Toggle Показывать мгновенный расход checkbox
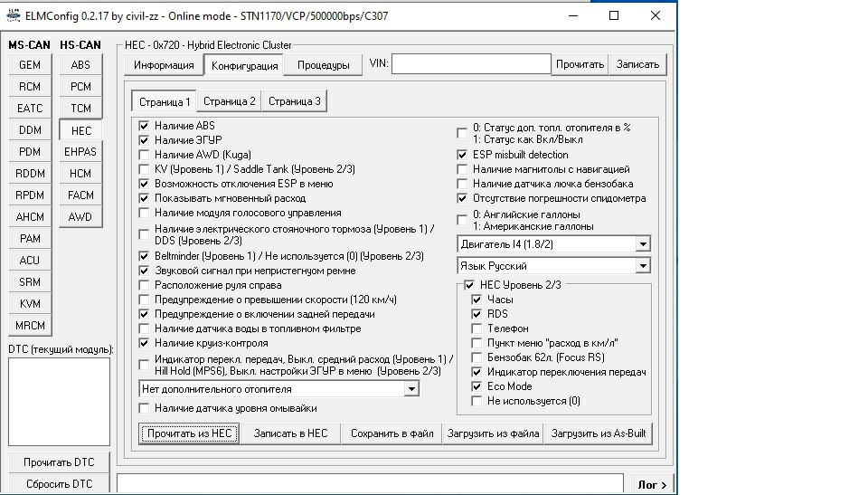Image resolution: width=868 pixels, height=495 pixels. (144, 198)
